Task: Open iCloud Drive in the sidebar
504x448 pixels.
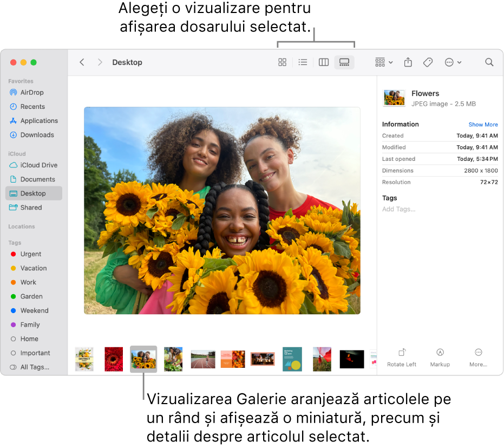Action: 34,165
